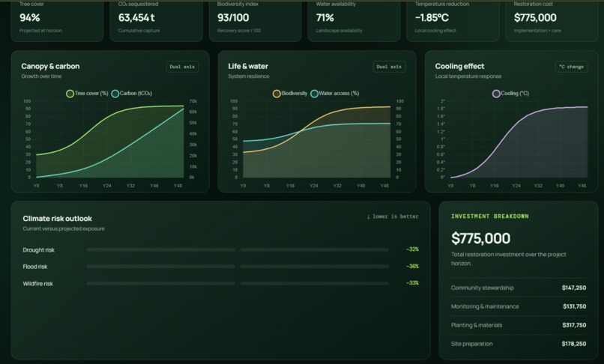Click Dual axis badge on Canopy & carbon
Screen dimensions: 604x364
(x=182, y=67)
